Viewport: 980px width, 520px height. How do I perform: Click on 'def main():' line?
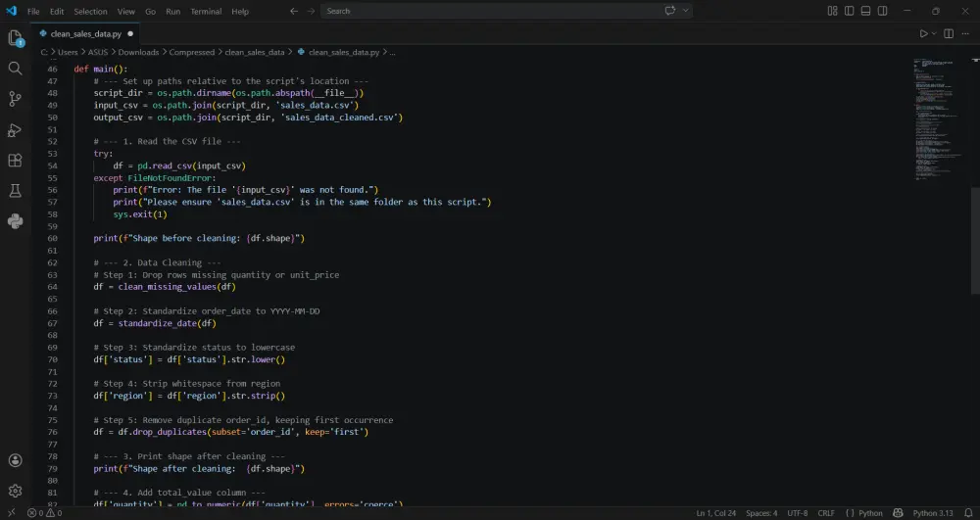101,70
